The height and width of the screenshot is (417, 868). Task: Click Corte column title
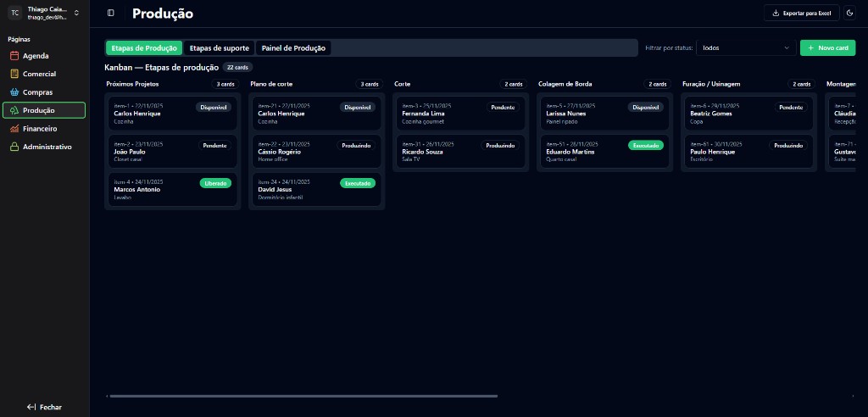coord(403,84)
